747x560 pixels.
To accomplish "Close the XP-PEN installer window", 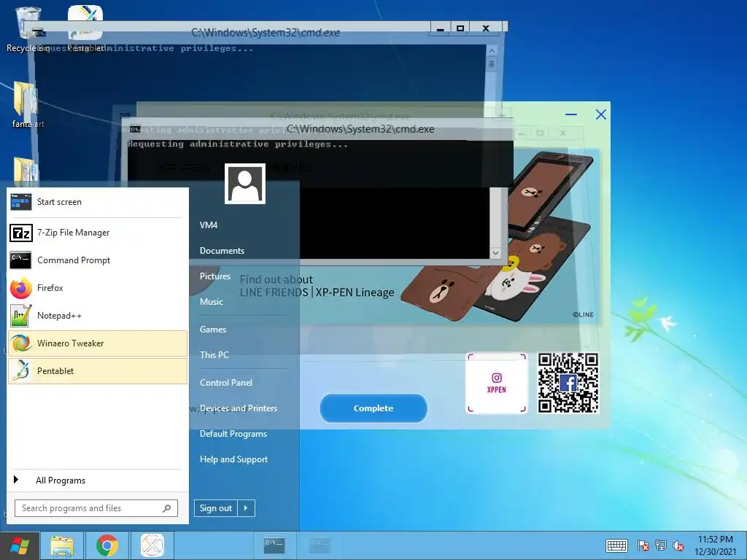I will pos(601,114).
